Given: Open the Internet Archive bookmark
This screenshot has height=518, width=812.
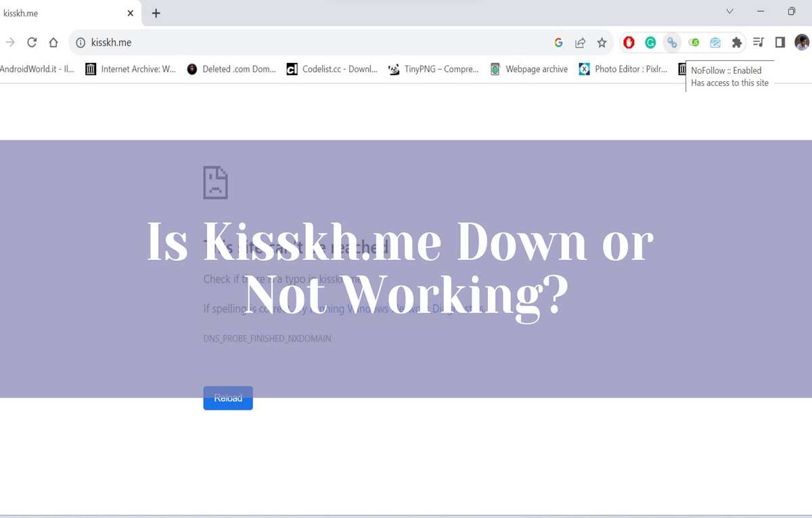Looking at the screenshot, I should click(x=131, y=69).
